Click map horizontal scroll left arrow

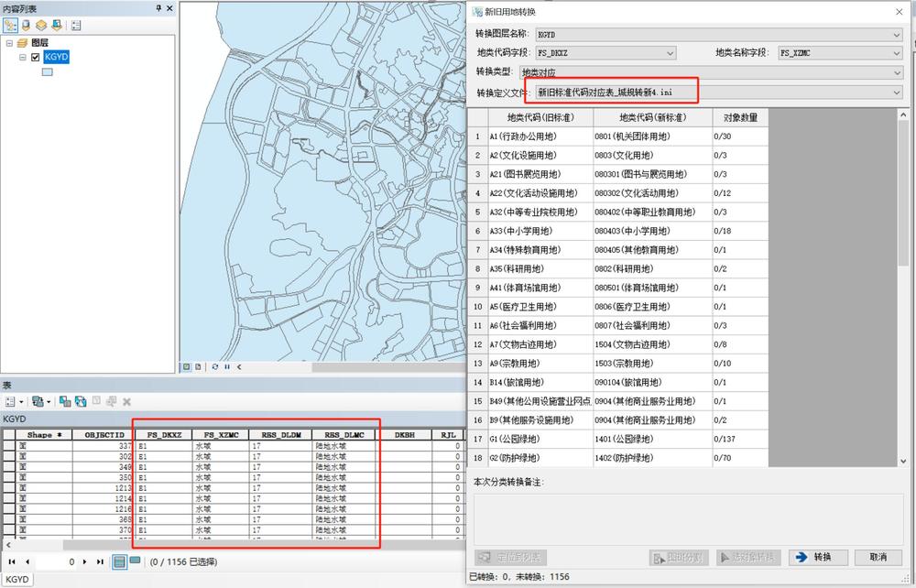(239, 366)
